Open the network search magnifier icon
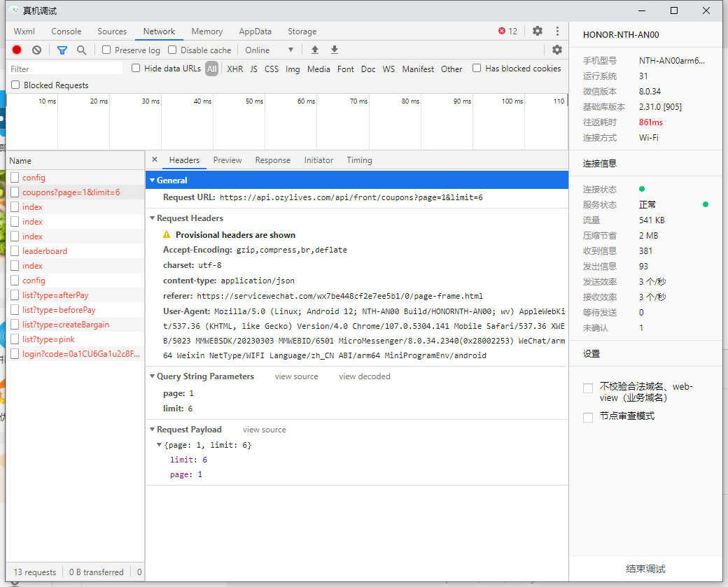728x587 pixels. click(82, 50)
